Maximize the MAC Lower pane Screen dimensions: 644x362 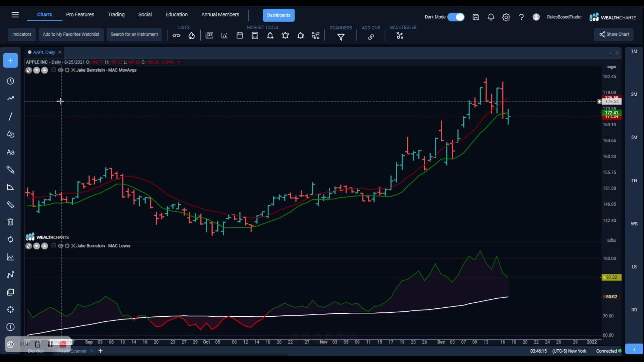[x=29, y=246]
